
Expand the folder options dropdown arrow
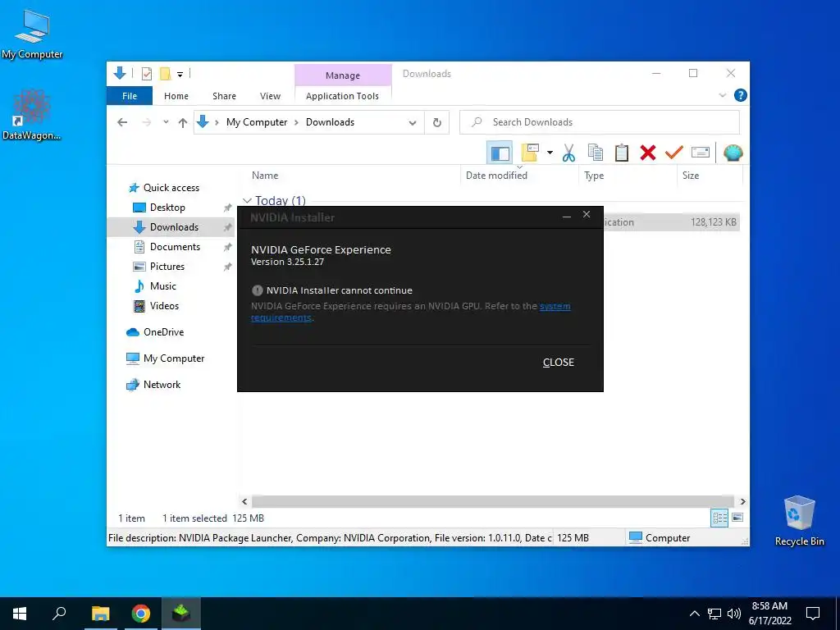click(550, 153)
